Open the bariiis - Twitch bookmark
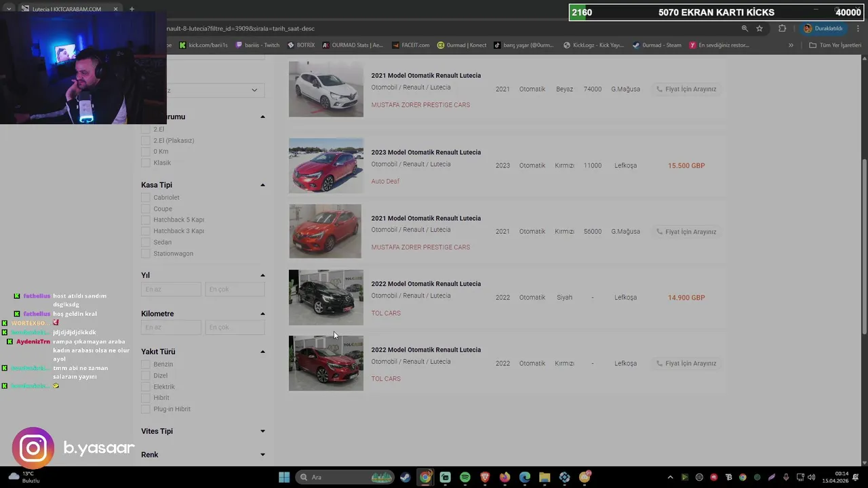The height and width of the screenshot is (488, 868). pyautogui.click(x=258, y=45)
